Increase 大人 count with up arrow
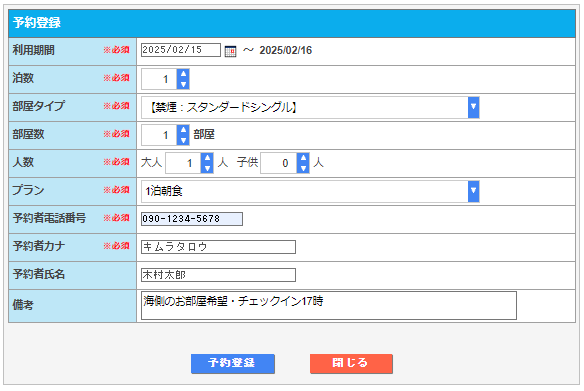 click(207, 158)
